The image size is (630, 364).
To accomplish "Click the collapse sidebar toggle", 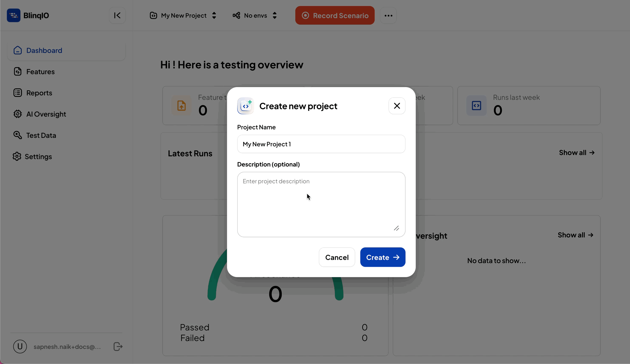I will click(117, 15).
